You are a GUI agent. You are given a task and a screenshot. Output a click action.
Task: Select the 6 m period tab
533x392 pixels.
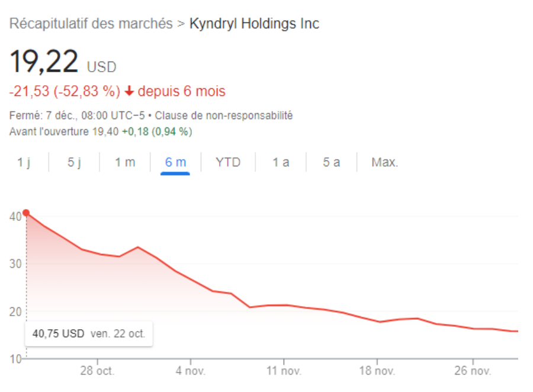coord(175,162)
